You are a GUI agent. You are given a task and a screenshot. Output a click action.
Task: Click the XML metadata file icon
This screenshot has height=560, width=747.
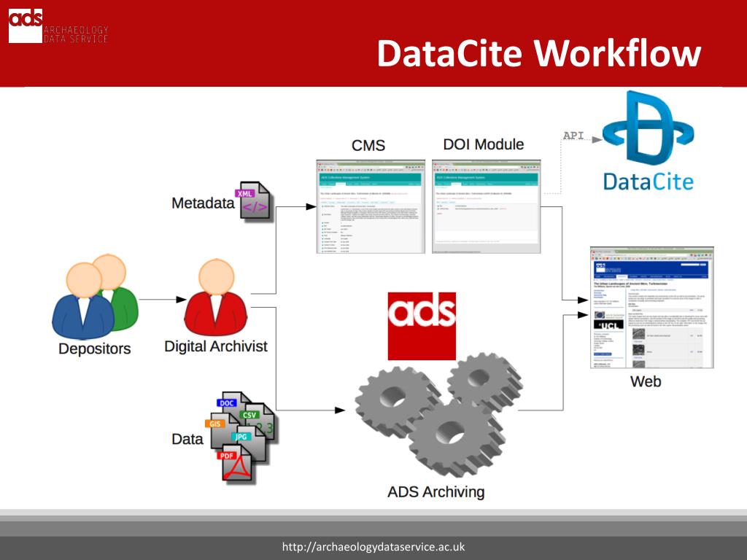(255, 201)
